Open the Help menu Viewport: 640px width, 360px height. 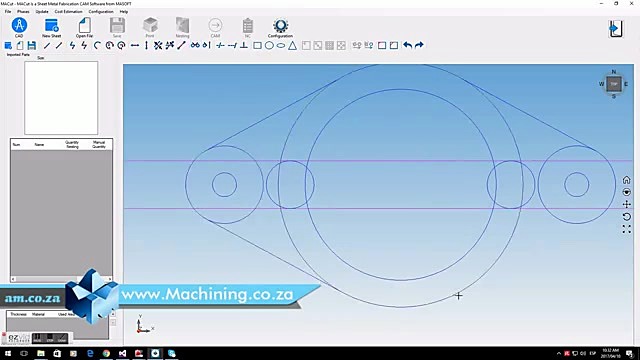pyautogui.click(x=124, y=11)
